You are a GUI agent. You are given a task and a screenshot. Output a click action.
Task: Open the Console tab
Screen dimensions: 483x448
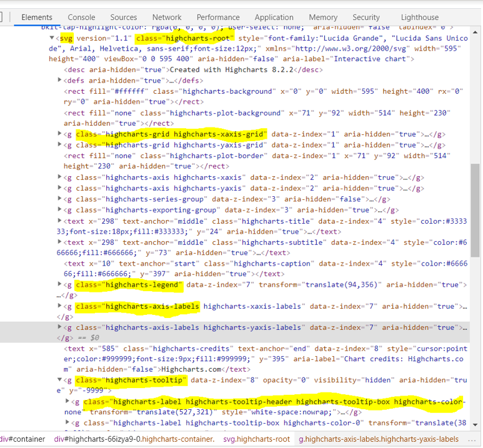click(81, 17)
